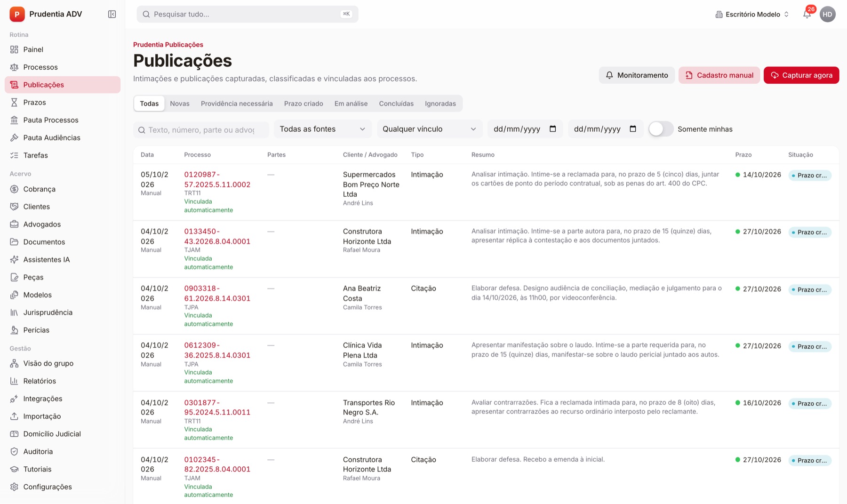Image resolution: width=847 pixels, height=504 pixels.
Task: Open Escritório Modelo office selector
Action: coord(752,14)
